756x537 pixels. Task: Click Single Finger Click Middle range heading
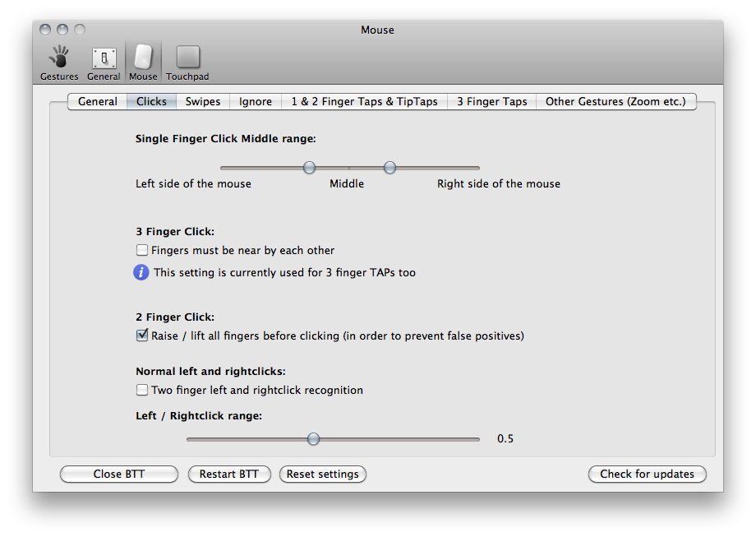click(226, 139)
